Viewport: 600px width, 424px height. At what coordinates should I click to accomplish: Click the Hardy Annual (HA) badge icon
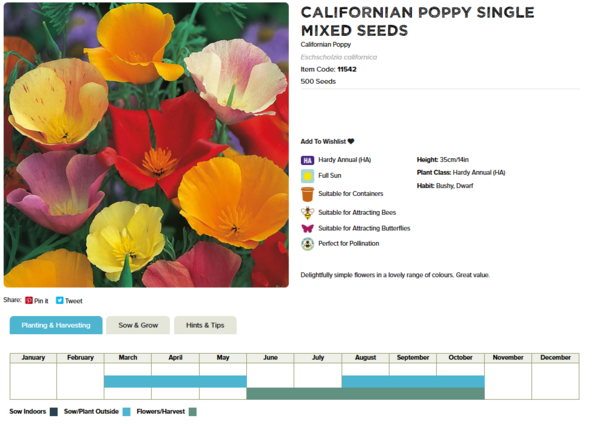point(307,160)
